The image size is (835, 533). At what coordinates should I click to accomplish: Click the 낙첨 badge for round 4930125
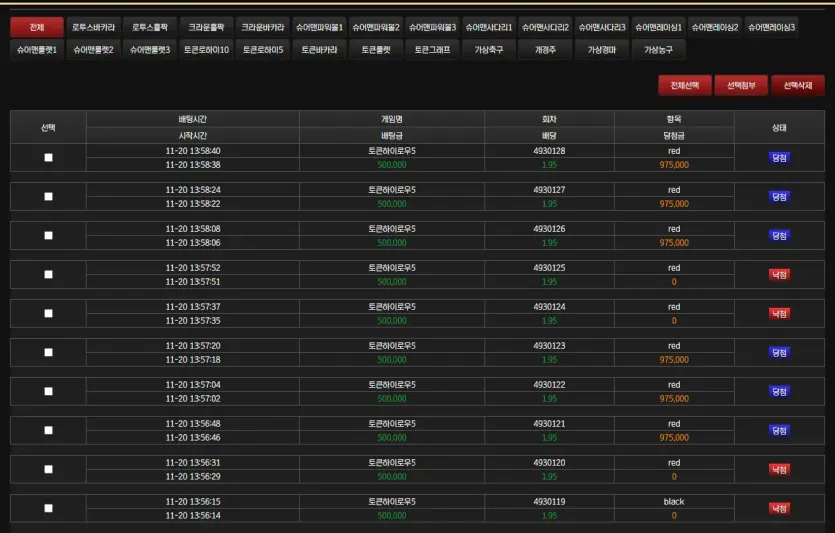pyautogui.click(x=779, y=275)
